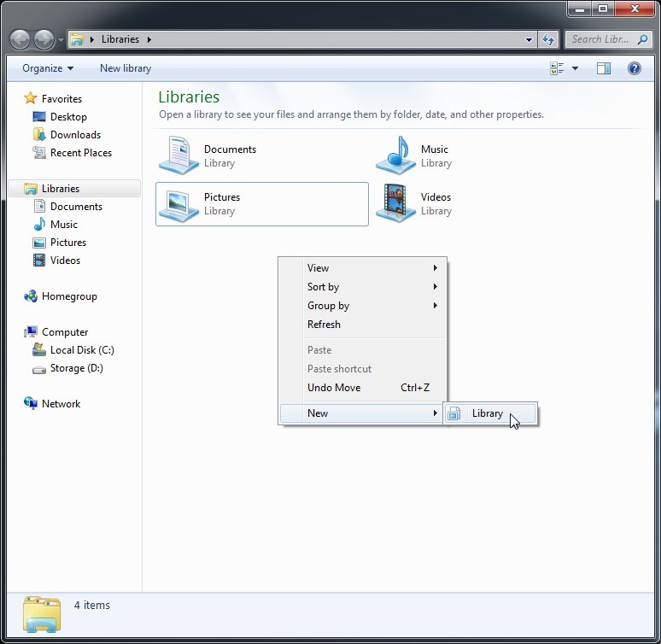The height and width of the screenshot is (644, 661).
Task: Open the address bar history dropdown
Action: coord(529,39)
